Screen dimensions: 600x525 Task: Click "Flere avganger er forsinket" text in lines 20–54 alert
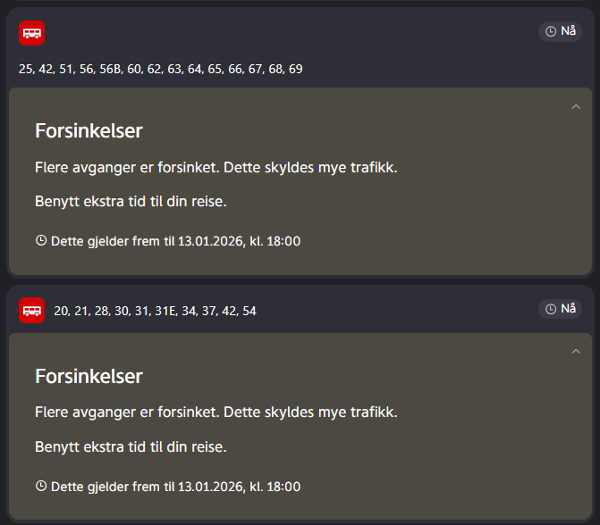216,412
